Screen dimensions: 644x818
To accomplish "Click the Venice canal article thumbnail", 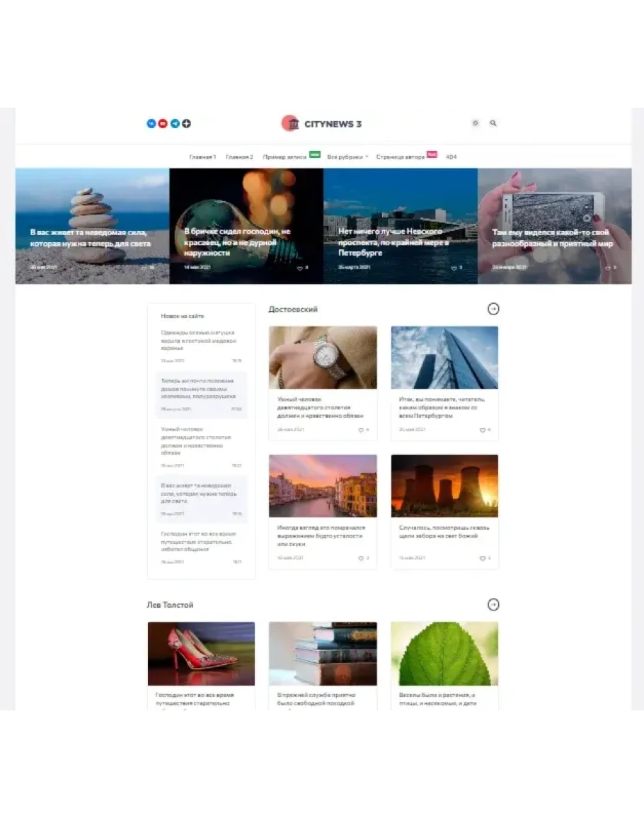I will [x=323, y=486].
